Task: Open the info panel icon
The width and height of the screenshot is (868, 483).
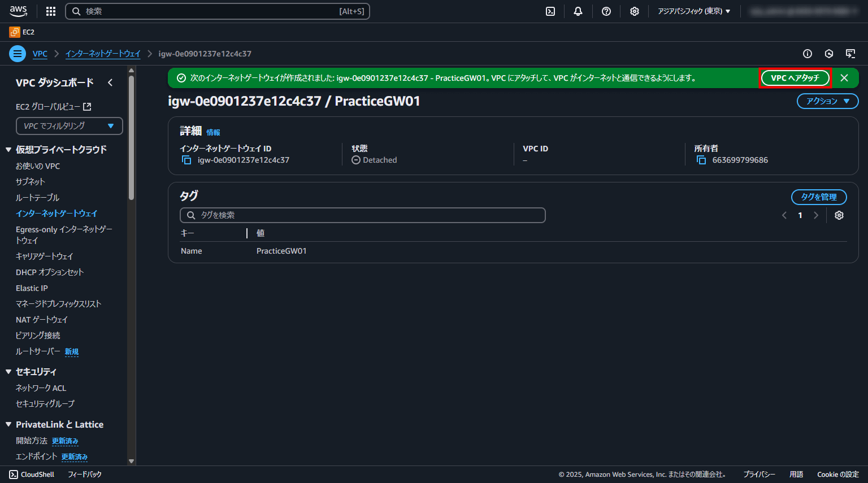Action: (x=808, y=54)
